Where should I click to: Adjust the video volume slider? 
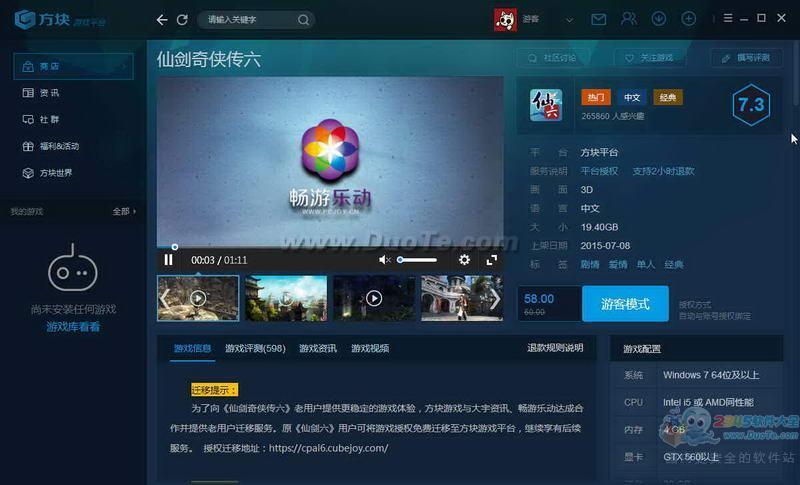[x=417, y=260]
